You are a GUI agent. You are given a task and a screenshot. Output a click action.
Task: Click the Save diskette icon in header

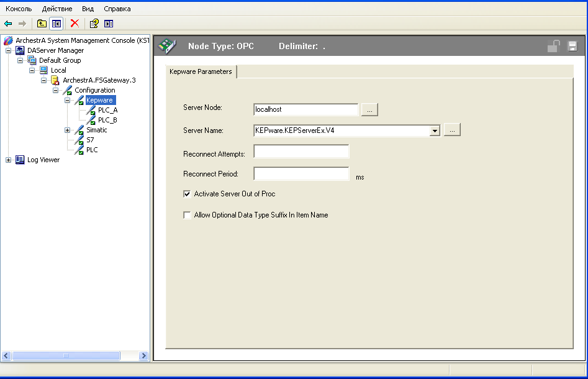pos(572,46)
